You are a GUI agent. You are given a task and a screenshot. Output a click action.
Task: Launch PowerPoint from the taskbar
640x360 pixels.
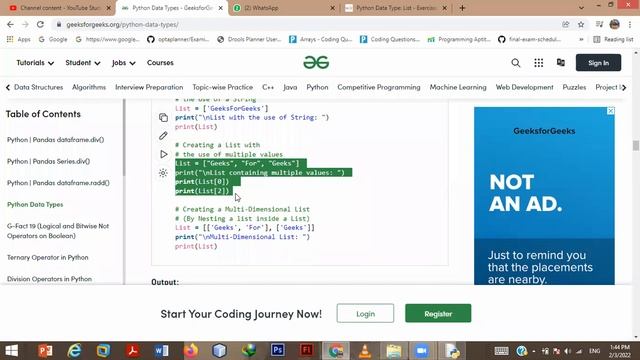[45, 351]
